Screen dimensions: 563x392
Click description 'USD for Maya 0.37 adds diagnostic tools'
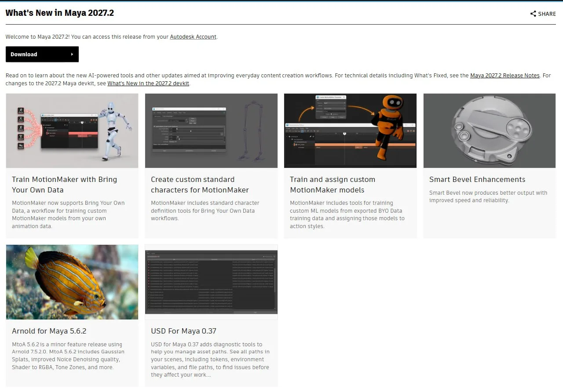pos(210,359)
